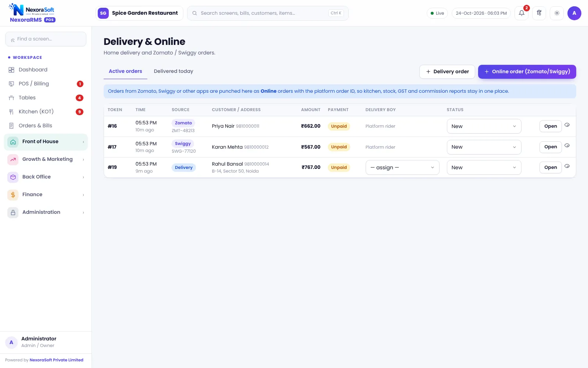Expand Front of House section

pos(46,142)
